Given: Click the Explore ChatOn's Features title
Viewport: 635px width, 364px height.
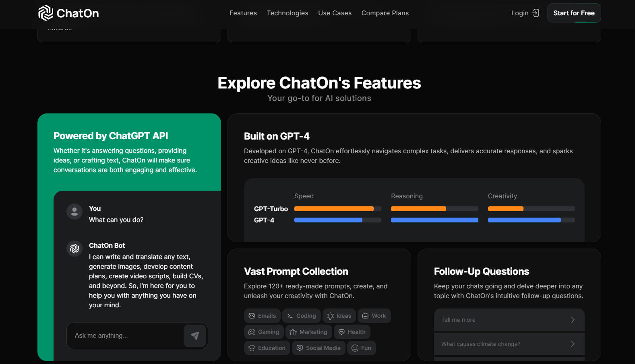Looking at the screenshot, I should pos(319,83).
